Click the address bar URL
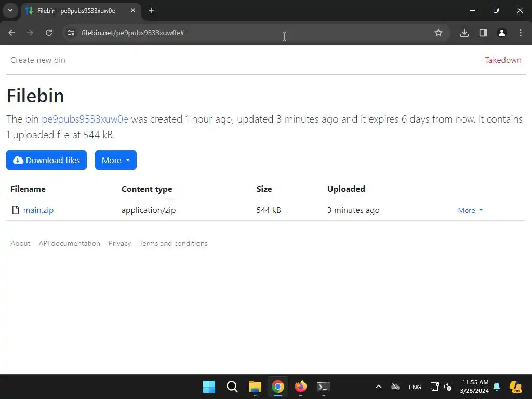The width and height of the screenshot is (532, 399). tap(133, 33)
